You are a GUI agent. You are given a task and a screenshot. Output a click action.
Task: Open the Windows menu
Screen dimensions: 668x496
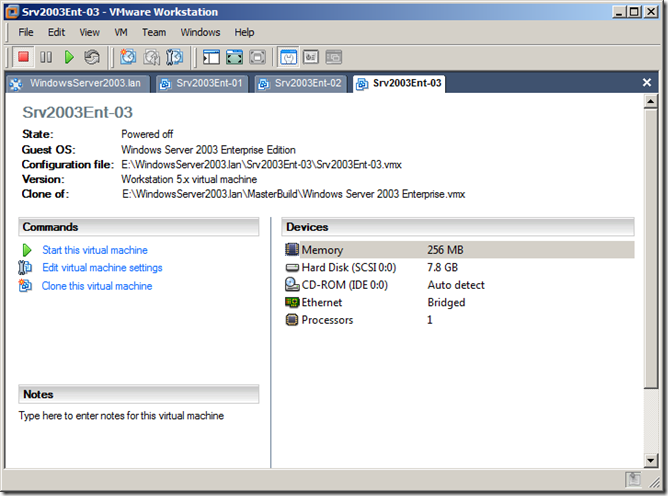[x=200, y=32]
